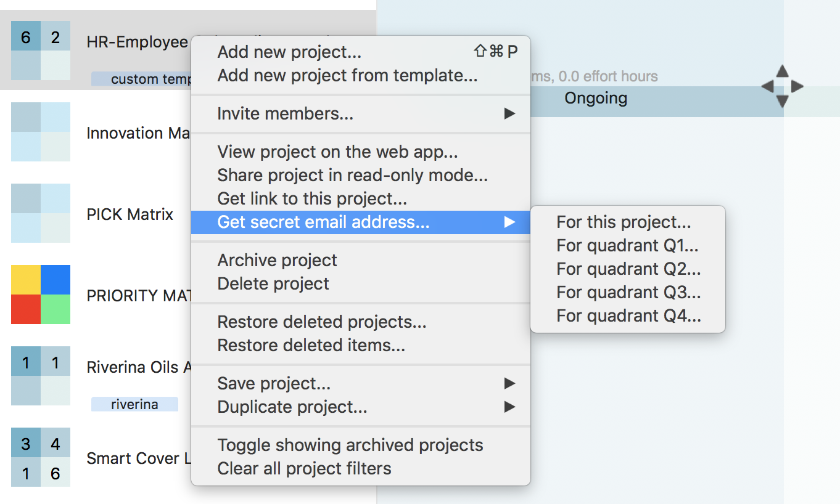Click the Smart Cover project quadrant icon
Screen dimensions: 840x504
click(40, 458)
